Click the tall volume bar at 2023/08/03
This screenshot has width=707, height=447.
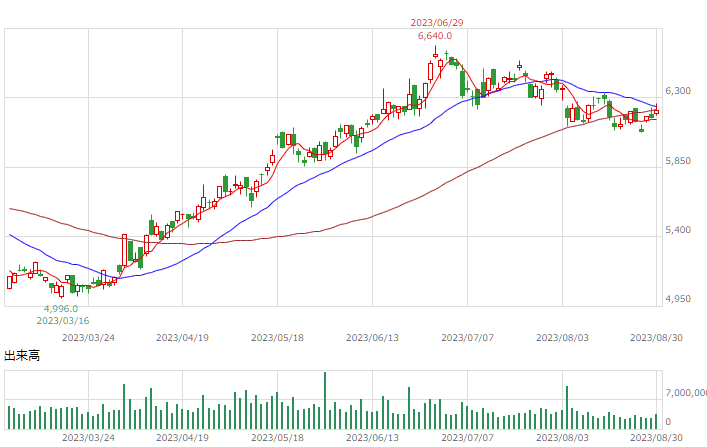[567, 408]
